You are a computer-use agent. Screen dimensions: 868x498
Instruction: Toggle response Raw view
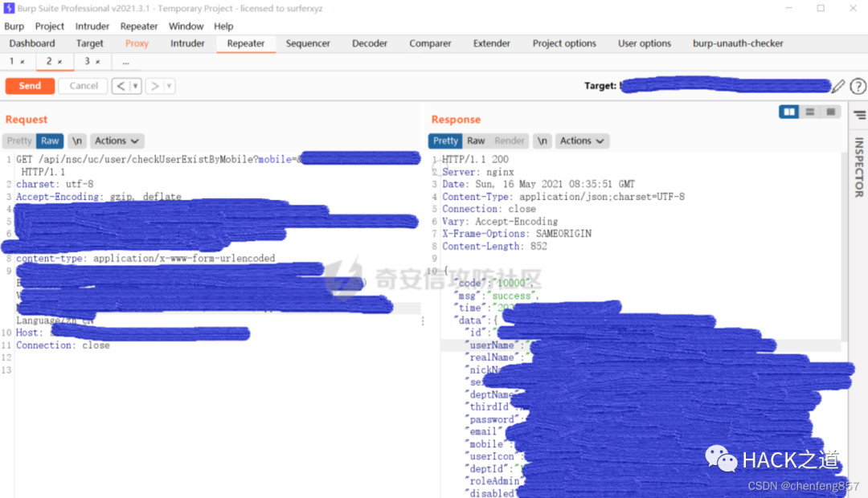click(476, 141)
